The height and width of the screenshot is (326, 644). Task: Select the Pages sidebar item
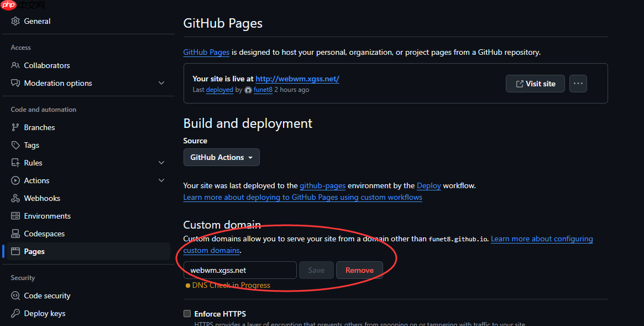[x=86, y=251]
